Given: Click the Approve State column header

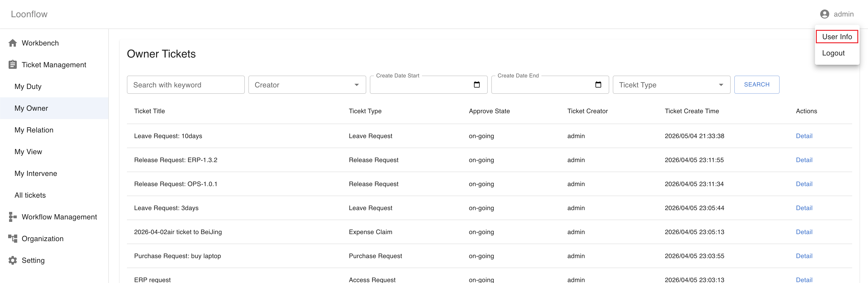Looking at the screenshot, I should [x=489, y=111].
